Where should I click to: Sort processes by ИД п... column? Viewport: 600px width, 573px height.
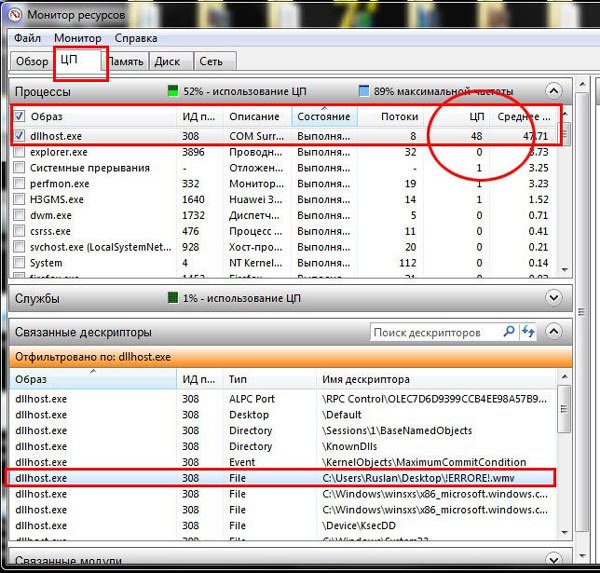pos(200,116)
